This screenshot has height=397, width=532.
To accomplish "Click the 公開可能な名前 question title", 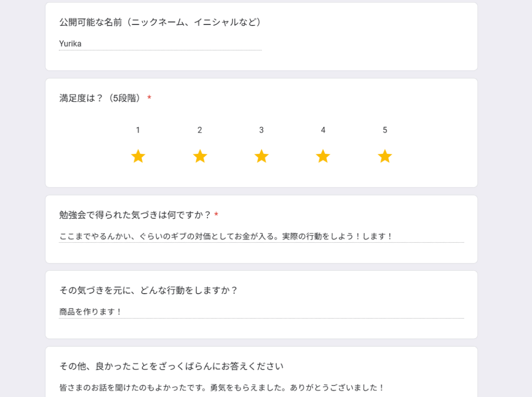I will pos(160,22).
